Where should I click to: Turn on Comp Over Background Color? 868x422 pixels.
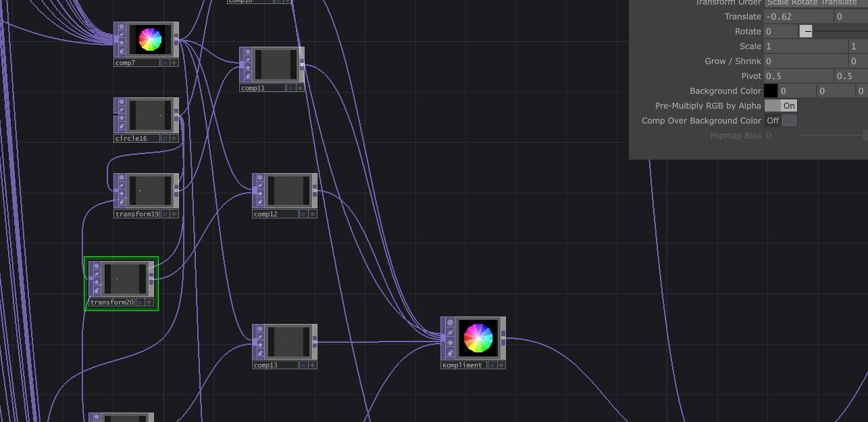pyautogui.click(x=781, y=120)
